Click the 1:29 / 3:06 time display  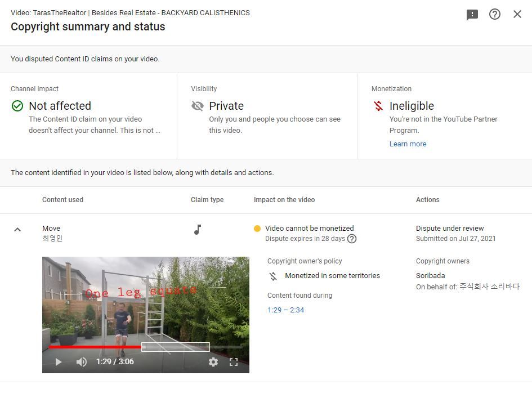[x=115, y=362]
